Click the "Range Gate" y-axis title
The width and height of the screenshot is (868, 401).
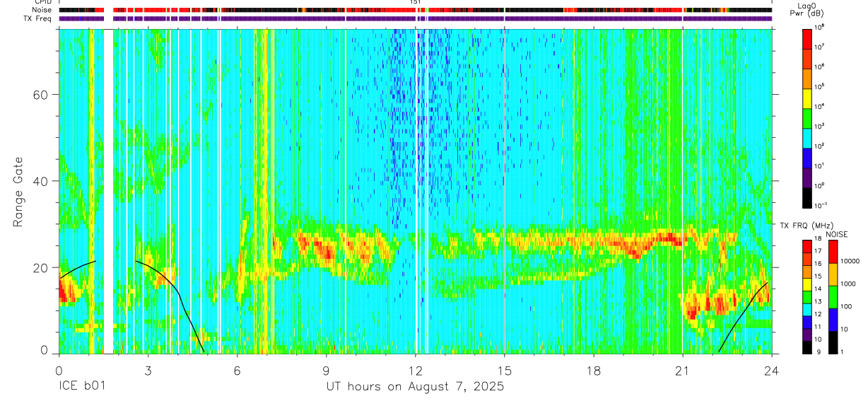18,192
